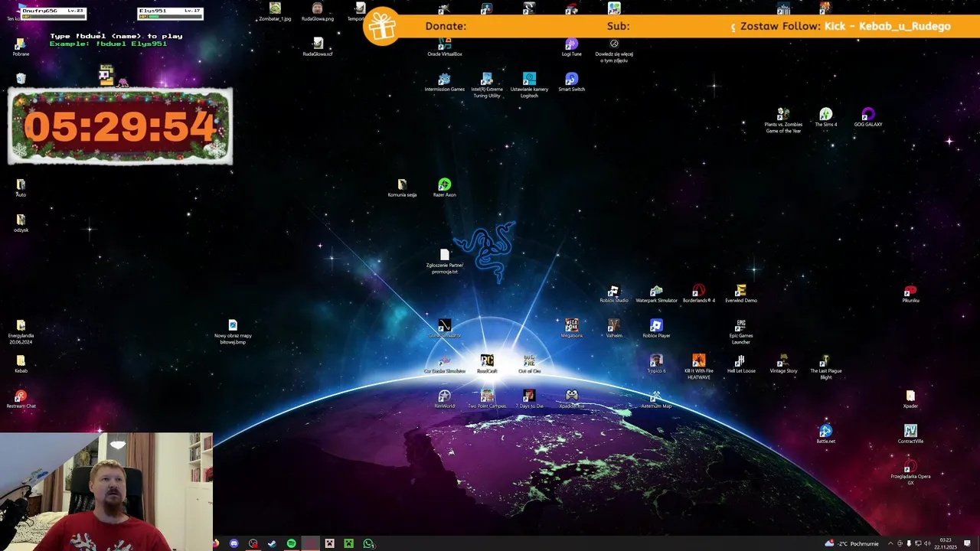Launch the 7 Days to Die shortcut
The width and height of the screenshot is (980, 551).
pos(529,399)
